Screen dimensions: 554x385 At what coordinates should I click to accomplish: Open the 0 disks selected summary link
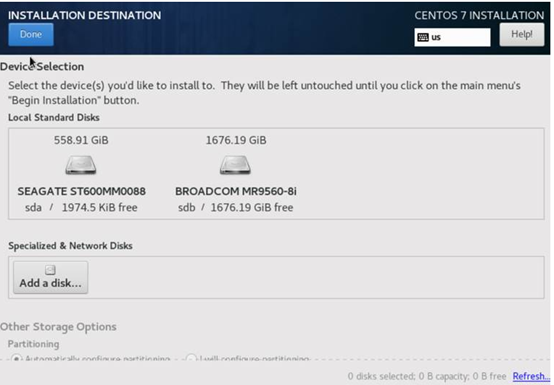427,377
